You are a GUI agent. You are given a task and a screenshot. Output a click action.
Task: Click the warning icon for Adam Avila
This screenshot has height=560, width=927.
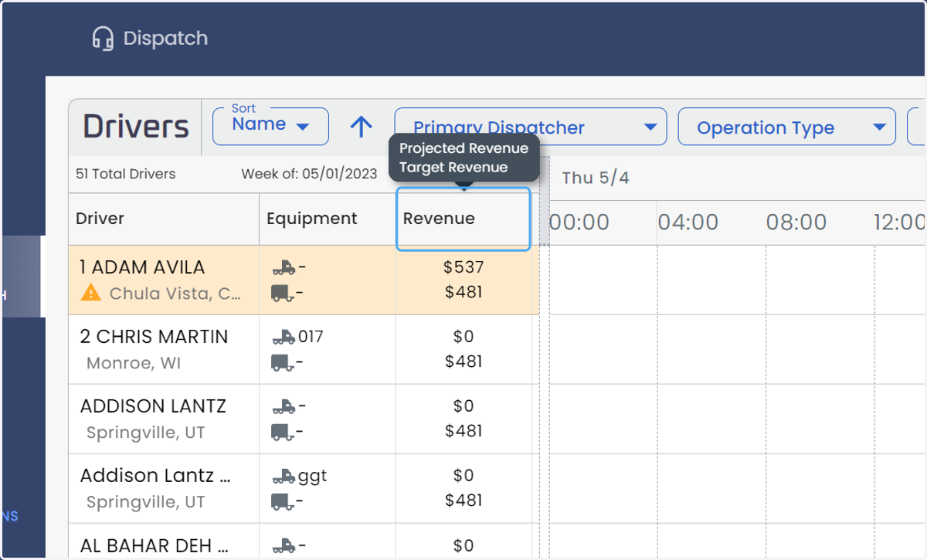click(91, 293)
